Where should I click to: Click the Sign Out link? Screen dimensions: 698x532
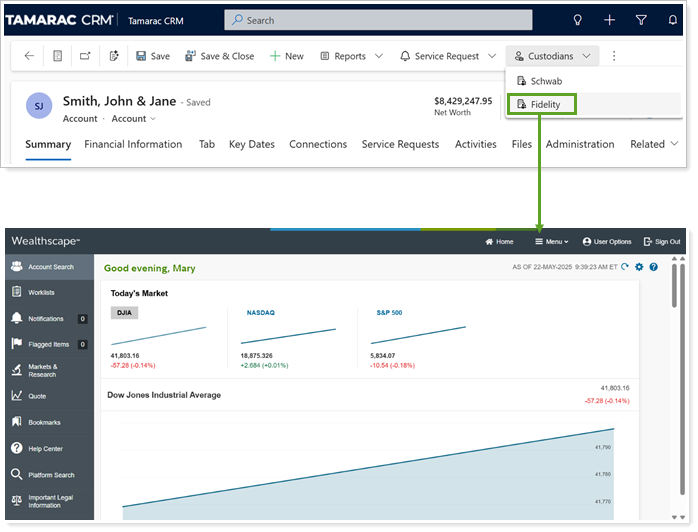pos(661,241)
